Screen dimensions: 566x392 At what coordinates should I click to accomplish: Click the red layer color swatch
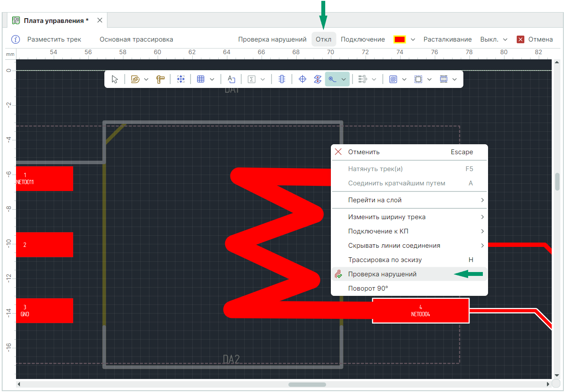click(399, 39)
